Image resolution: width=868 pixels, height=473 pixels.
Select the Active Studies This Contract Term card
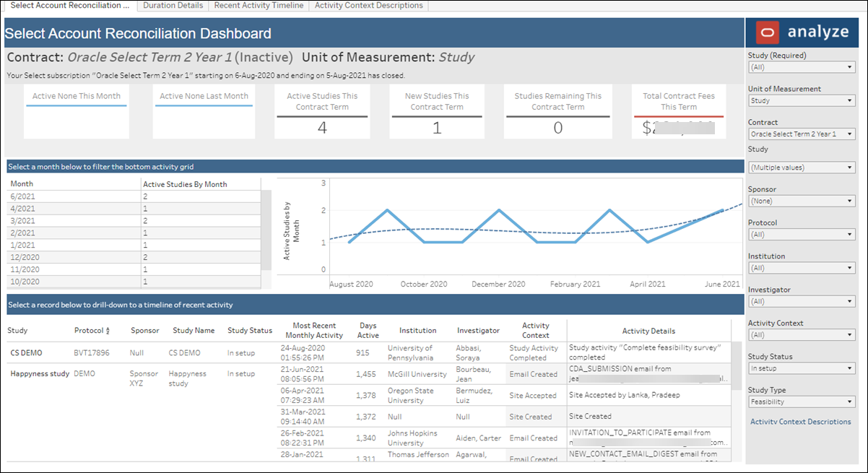322,112
